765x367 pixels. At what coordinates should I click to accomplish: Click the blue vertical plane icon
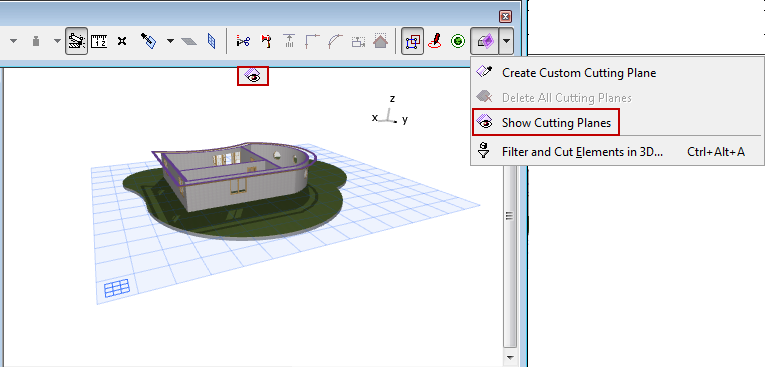(211, 41)
